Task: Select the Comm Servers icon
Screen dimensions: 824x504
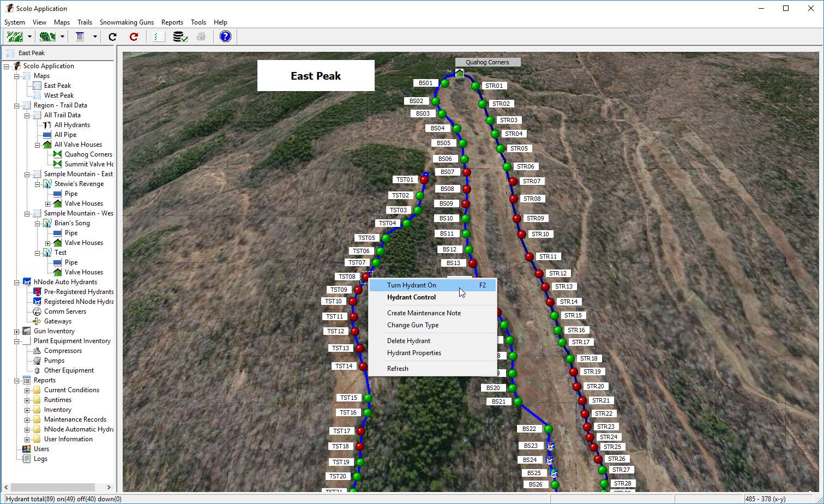Action: [x=37, y=311]
